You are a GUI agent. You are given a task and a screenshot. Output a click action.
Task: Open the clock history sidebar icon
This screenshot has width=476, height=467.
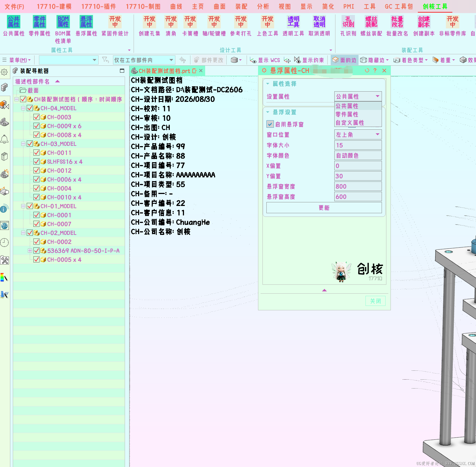pos(4,242)
